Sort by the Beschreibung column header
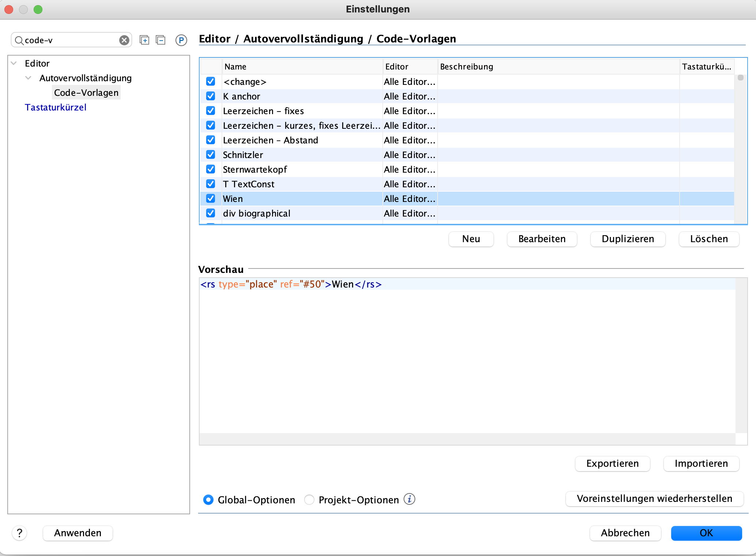The height and width of the screenshot is (556, 756). coord(559,67)
